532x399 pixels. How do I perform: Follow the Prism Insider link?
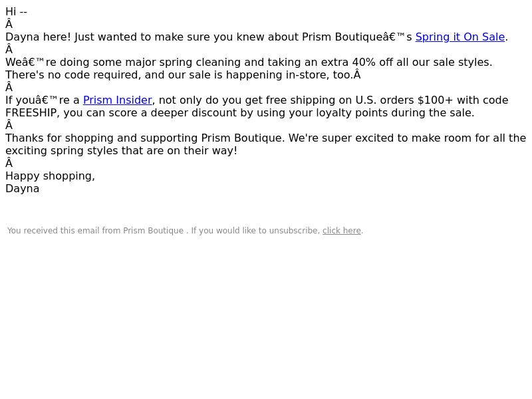click(x=118, y=100)
